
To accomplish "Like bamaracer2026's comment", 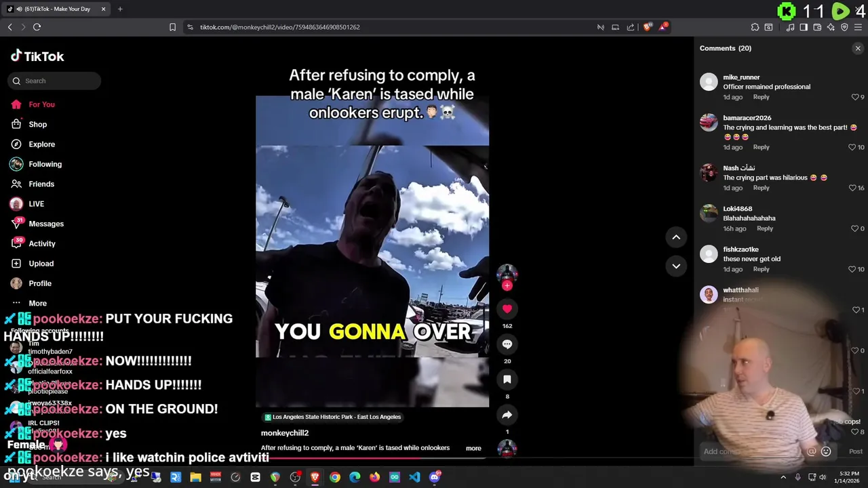I will point(852,147).
